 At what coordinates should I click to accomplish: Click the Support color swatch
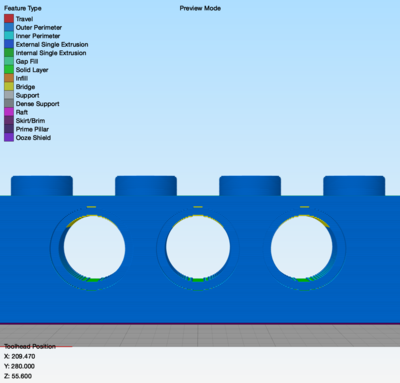pyautogui.click(x=9, y=95)
